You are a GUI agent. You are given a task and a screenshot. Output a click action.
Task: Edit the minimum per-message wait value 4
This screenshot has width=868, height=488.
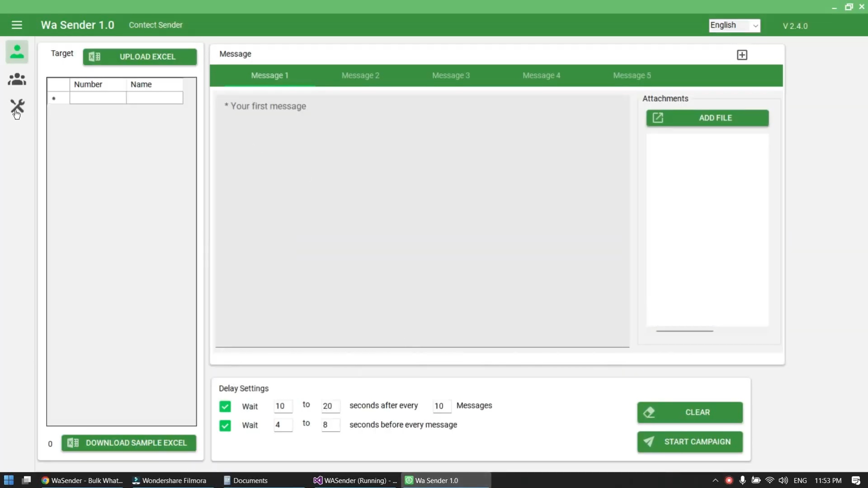click(283, 425)
